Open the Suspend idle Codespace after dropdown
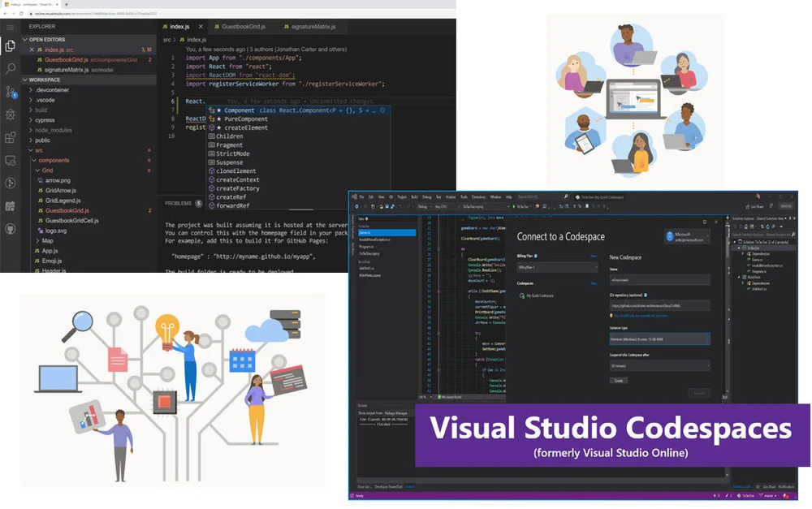Viewport: 812px width, 509px height. pos(658,366)
